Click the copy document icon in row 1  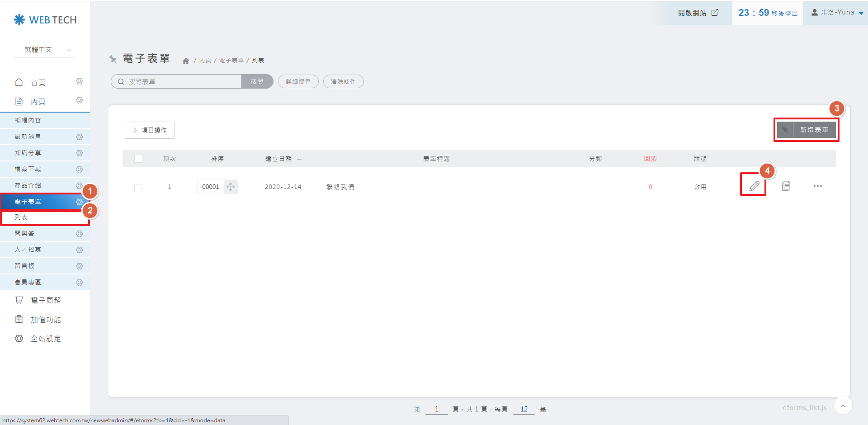coord(786,186)
